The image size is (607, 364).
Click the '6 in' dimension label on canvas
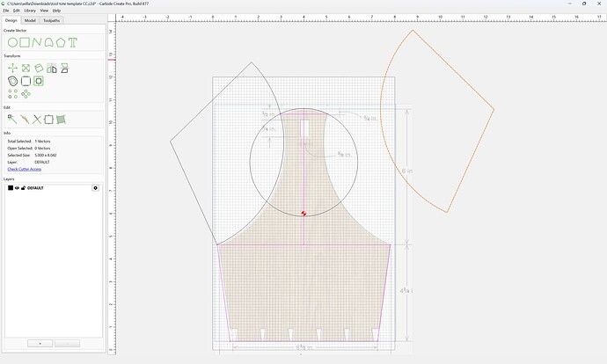click(406, 171)
